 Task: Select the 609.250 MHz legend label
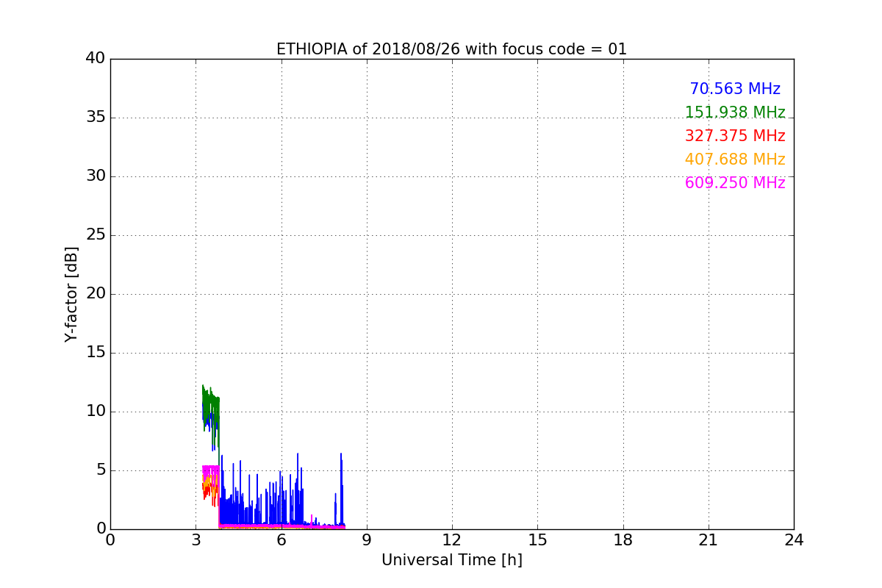(x=735, y=183)
